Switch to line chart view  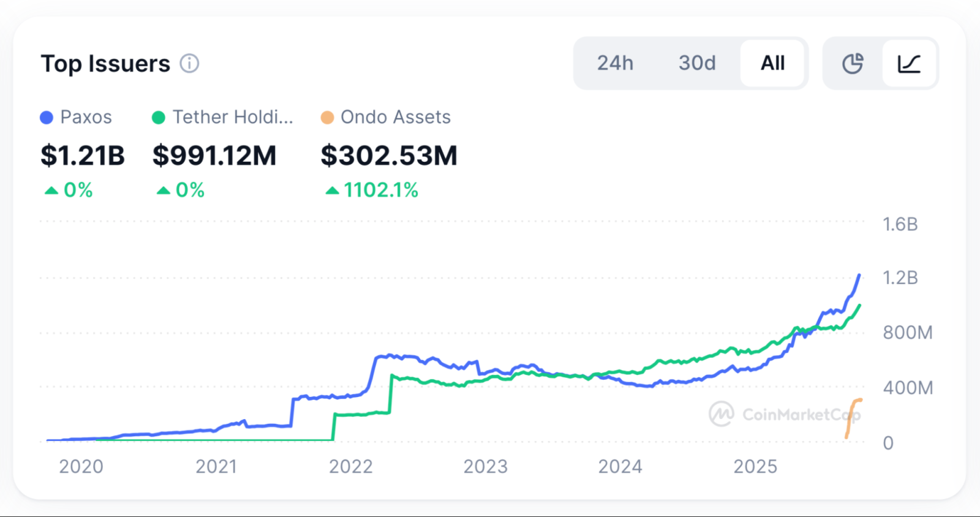pos(909,63)
